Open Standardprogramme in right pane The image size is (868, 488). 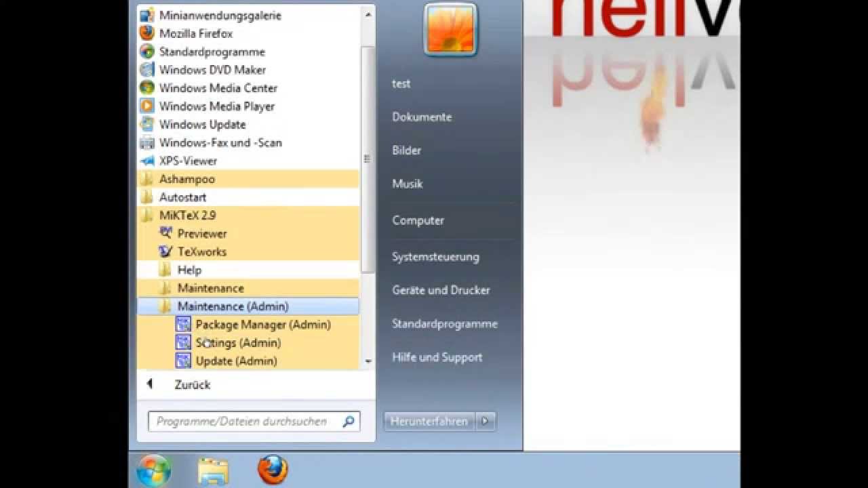coord(445,324)
